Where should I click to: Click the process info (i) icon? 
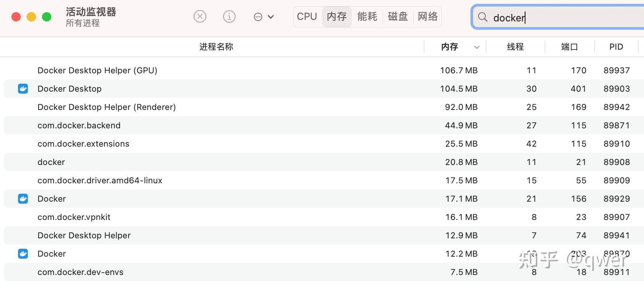click(x=229, y=17)
